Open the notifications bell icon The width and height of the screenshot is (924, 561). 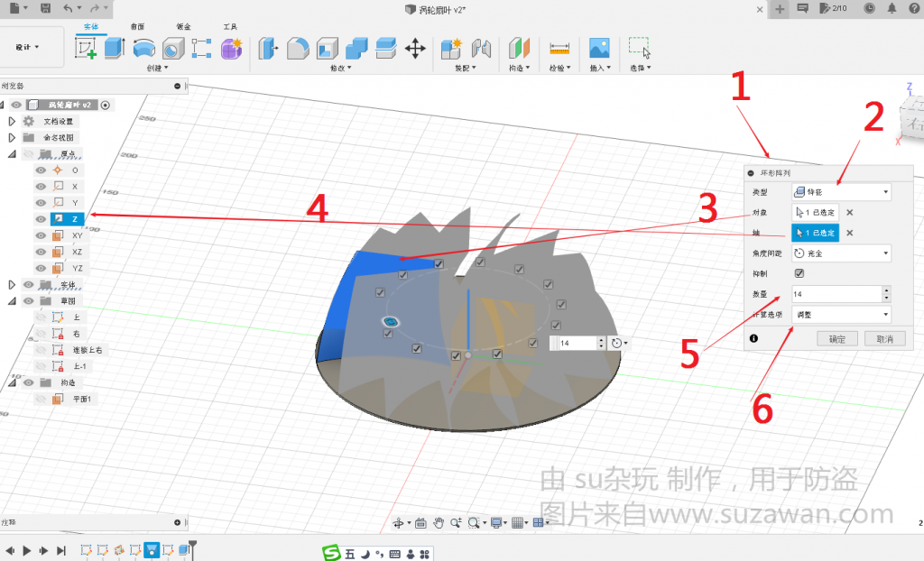pos(892,8)
